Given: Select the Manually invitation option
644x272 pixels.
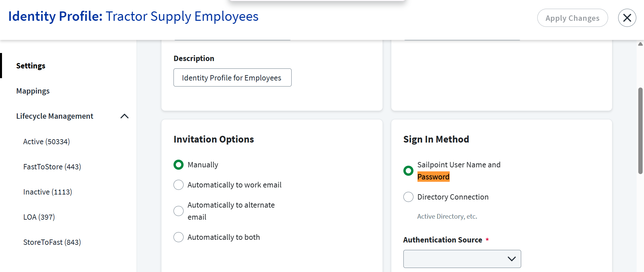Looking at the screenshot, I should click(179, 165).
